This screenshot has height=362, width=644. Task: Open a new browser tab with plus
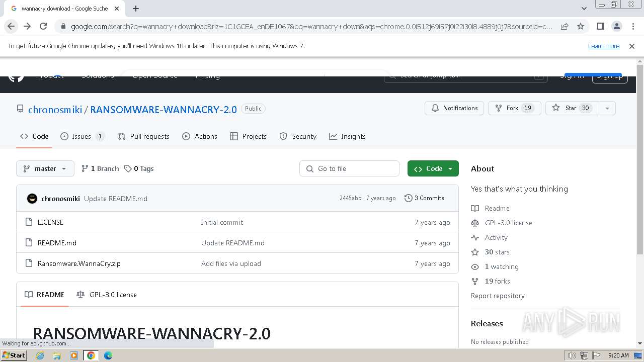click(136, 9)
